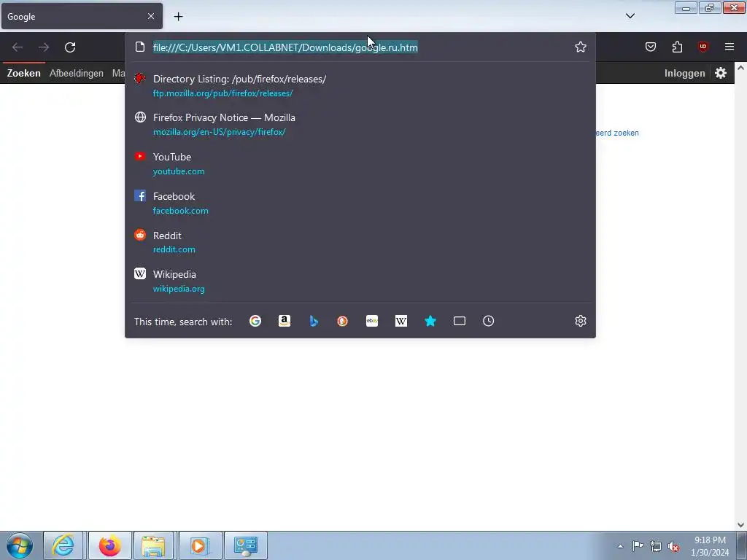Open Windows Media Player from the taskbar
Image resolution: width=747 pixels, height=560 pixels.
[199, 545]
